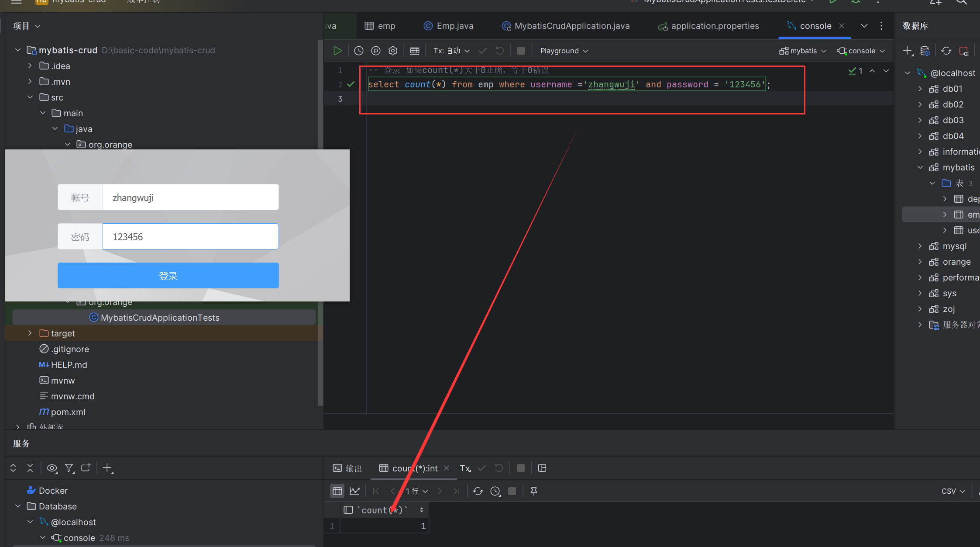Open the Services view options eye icon
980x547 pixels.
point(52,468)
